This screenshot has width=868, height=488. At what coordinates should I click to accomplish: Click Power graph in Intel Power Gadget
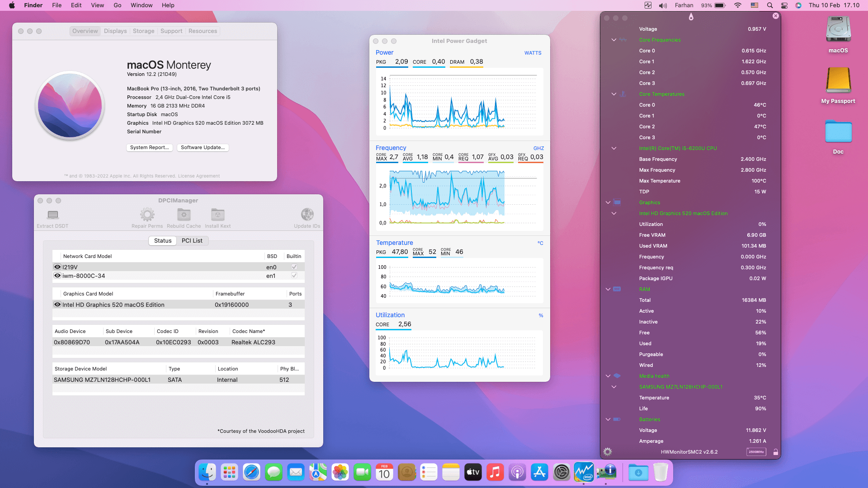coord(459,102)
